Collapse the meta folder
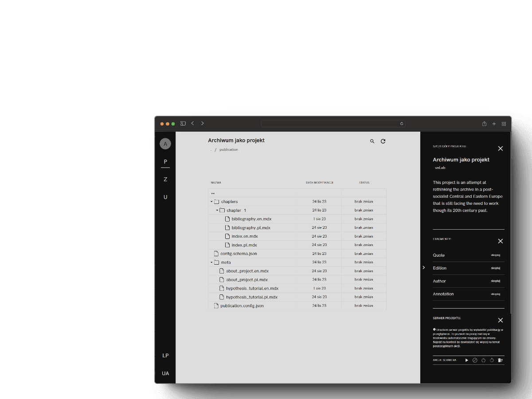 (211, 262)
